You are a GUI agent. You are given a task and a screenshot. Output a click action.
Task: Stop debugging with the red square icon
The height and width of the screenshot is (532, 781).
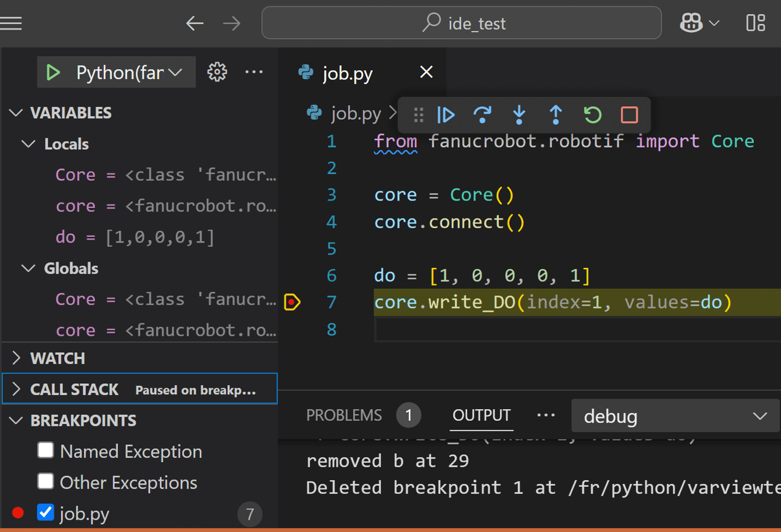628,115
